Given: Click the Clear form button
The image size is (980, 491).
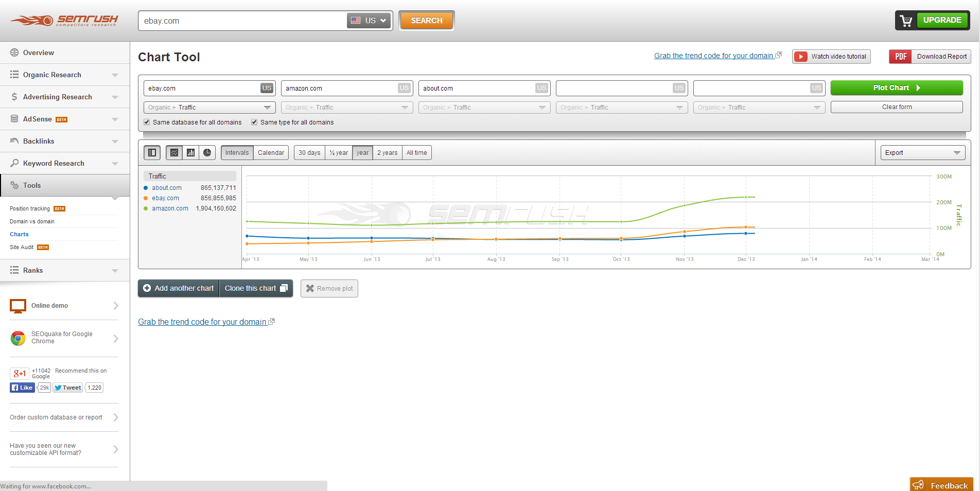Looking at the screenshot, I should pyautogui.click(x=897, y=107).
